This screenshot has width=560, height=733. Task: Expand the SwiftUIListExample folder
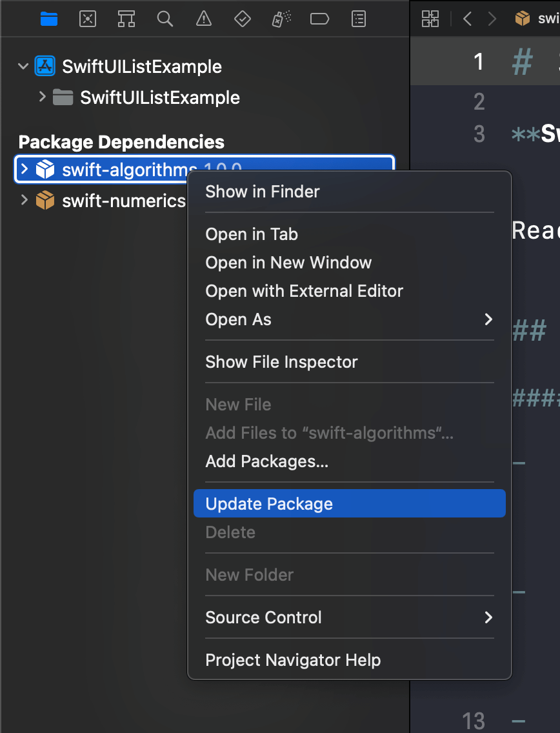(x=43, y=97)
